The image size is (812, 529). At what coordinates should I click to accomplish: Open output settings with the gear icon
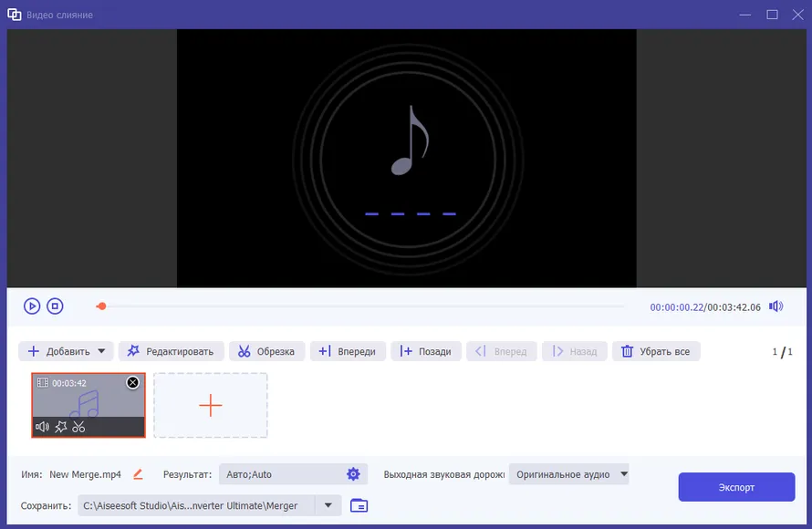(353, 474)
